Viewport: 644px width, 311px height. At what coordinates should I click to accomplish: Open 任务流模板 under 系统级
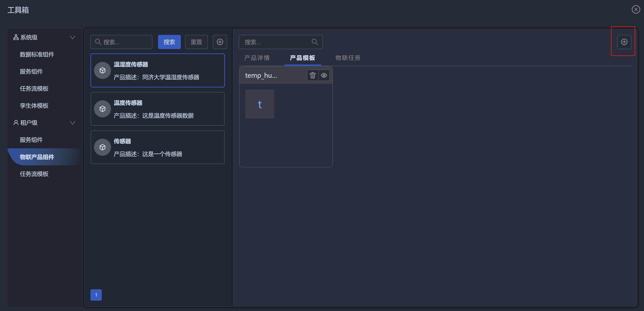(x=34, y=89)
